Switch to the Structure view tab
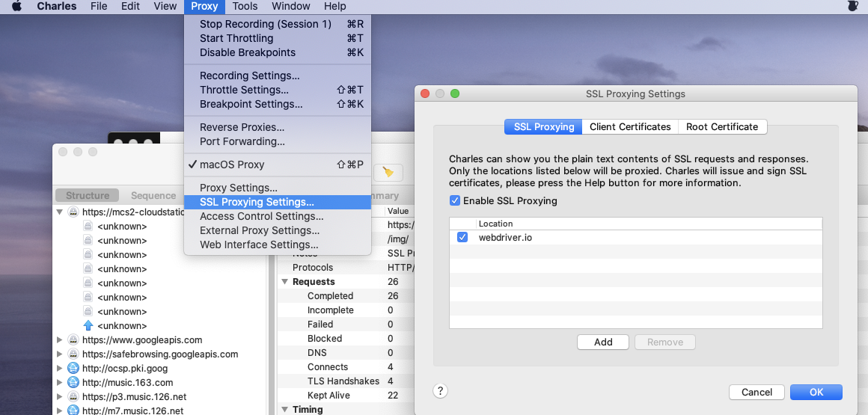868x415 pixels. tap(87, 195)
